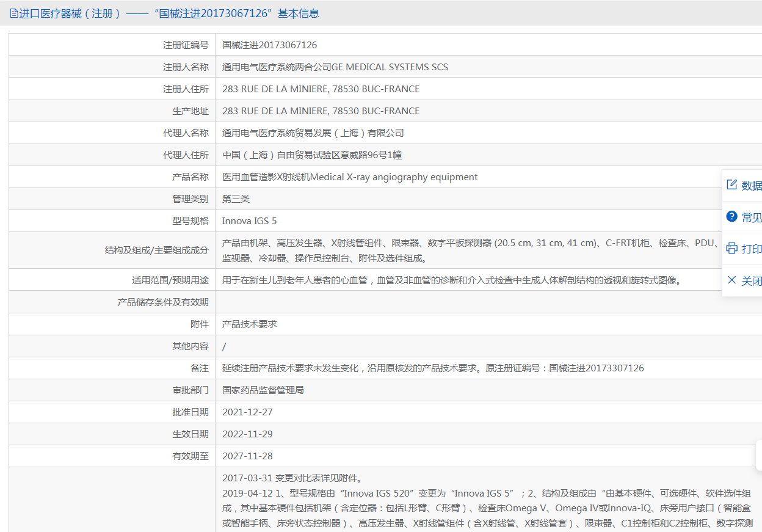Viewport: 762px width, 532px height.
Task: Click the 产品储存条件及有效期 label
Action: 163,302
